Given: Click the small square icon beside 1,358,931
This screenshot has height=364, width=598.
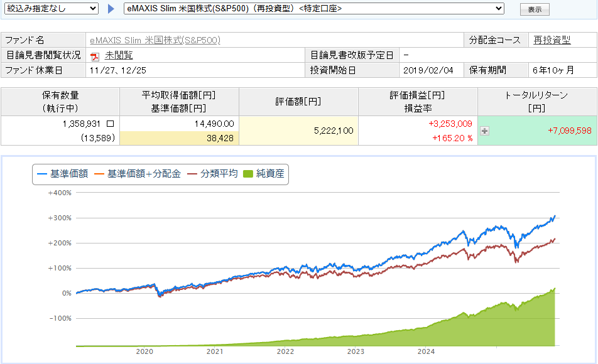Looking at the screenshot, I should (111, 124).
